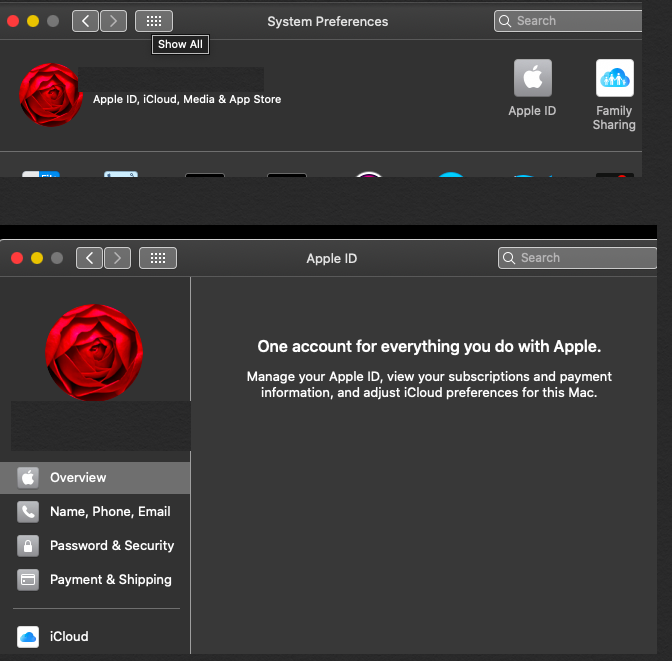Image resolution: width=672 pixels, height=661 pixels.
Task: Close the System Preferences window with red button
Action: [13, 21]
